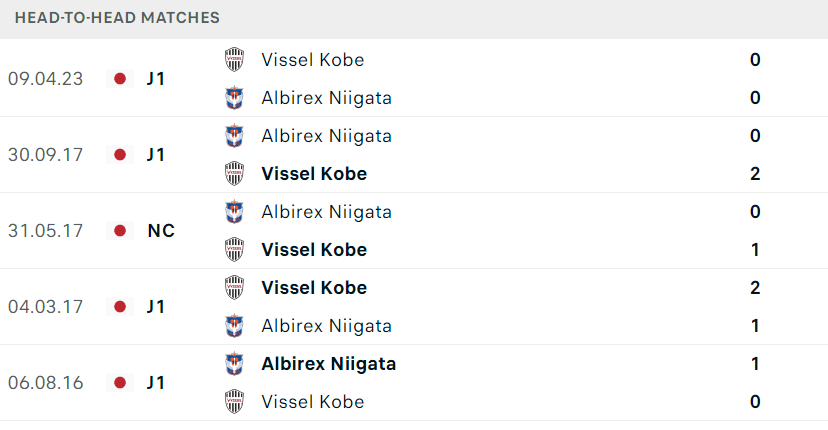Open the 09.04.23 match date

(45, 79)
